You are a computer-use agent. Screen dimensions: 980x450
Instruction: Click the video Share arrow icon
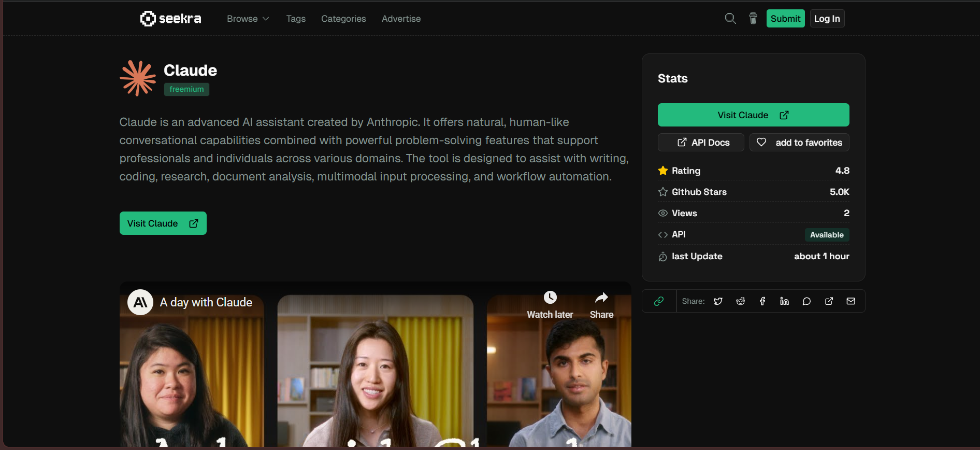(601, 298)
